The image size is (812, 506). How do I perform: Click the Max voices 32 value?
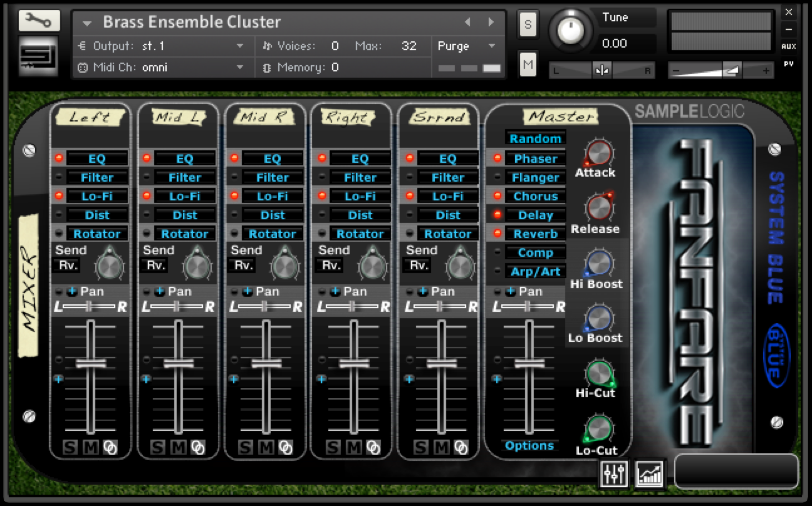click(409, 46)
